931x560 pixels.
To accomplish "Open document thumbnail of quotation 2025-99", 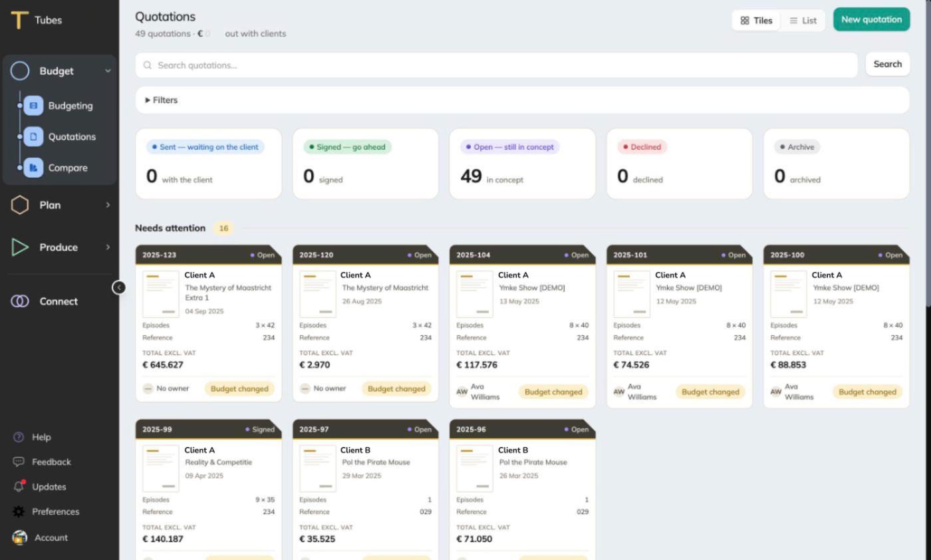I will pos(161,468).
